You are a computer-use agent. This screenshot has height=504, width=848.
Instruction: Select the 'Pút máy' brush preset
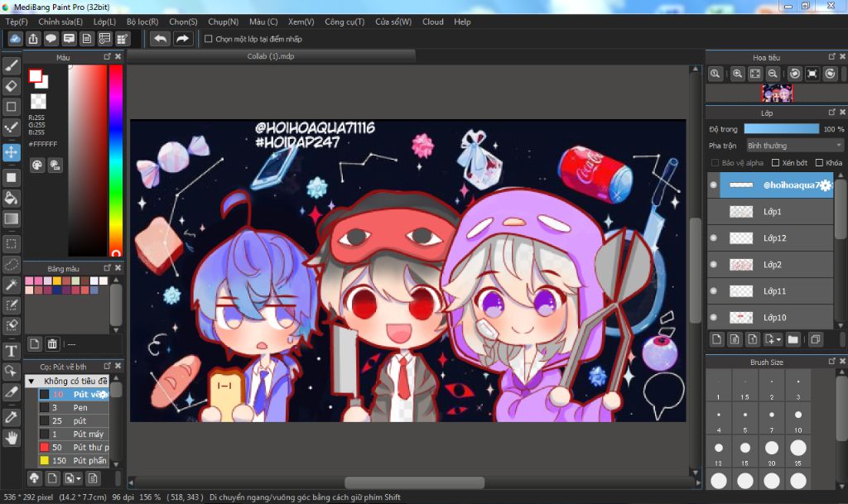click(74, 434)
